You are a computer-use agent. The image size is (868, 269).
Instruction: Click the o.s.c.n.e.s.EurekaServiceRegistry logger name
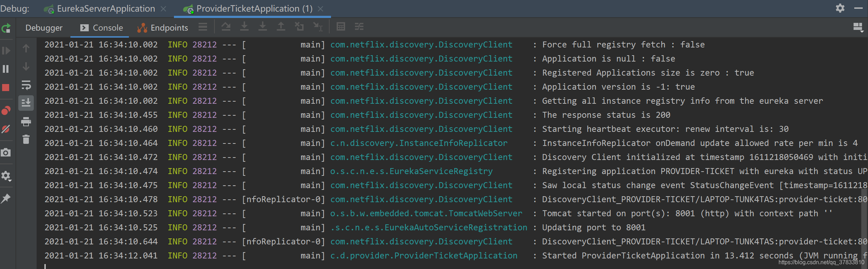[x=411, y=171]
